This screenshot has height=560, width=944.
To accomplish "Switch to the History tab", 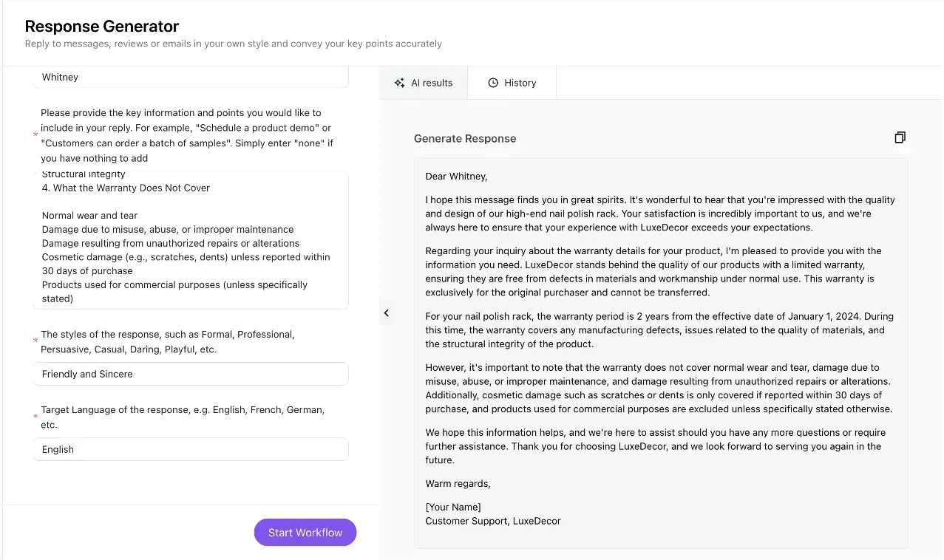I will [x=512, y=83].
